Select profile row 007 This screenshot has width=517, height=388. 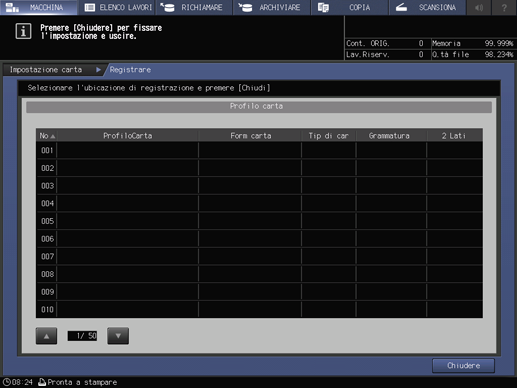pyautogui.click(x=259, y=256)
